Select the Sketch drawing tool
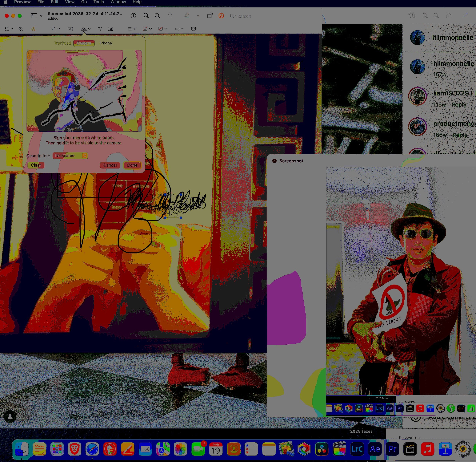Screen dimensions: 476x462 (x=33, y=29)
